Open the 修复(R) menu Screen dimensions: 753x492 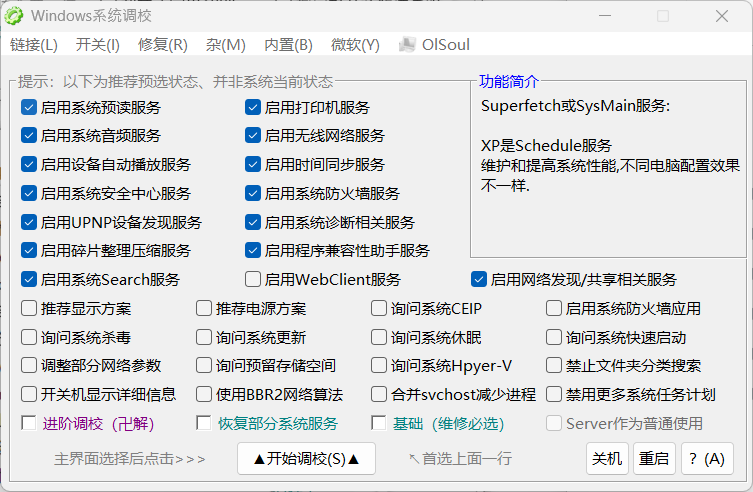162,45
